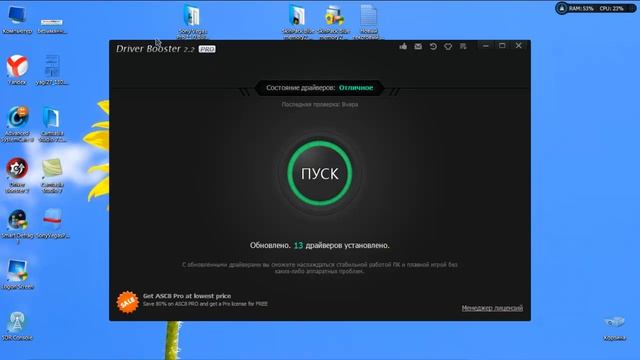Screen dimensions: 640x360
Task: Maximize the Driver Booster window
Action: [502, 46]
